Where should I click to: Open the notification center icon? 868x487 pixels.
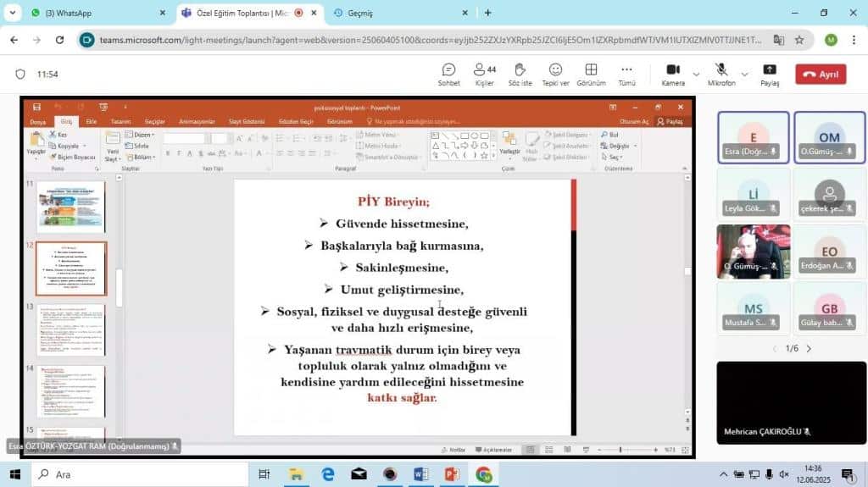(x=848, y=474)
